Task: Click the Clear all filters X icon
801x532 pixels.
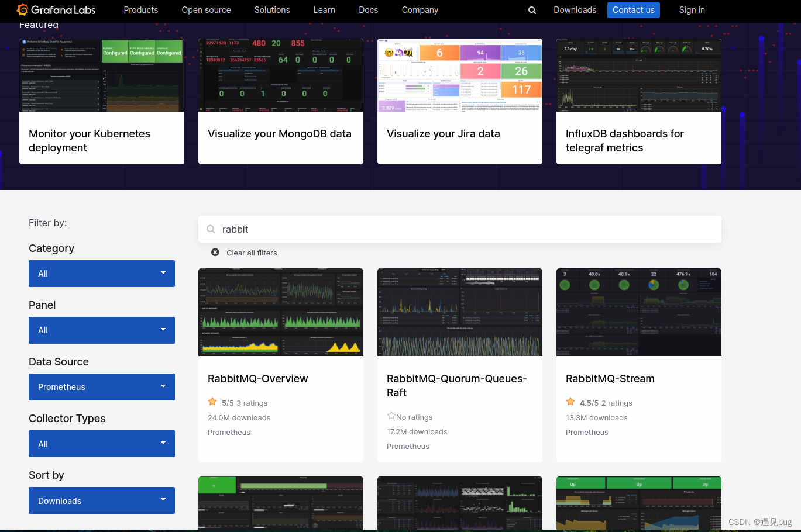Action: point(215,253)
